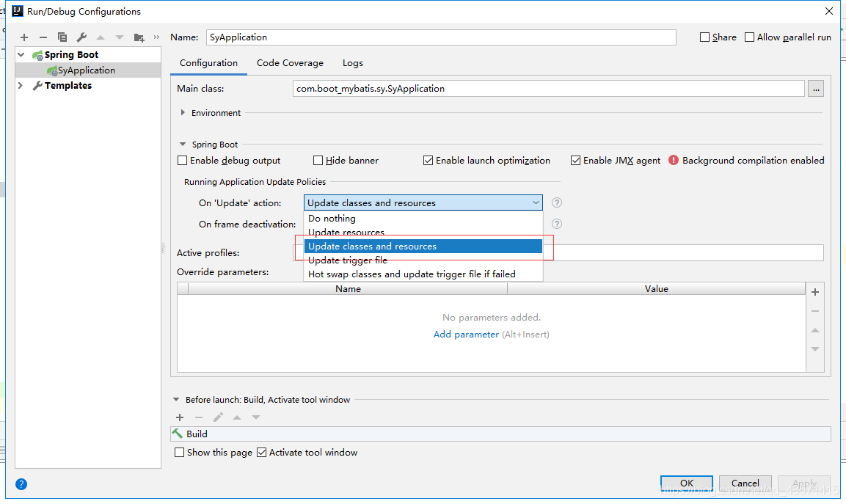Remove selected configuration with minus icon
Screen dimensions: 846x504
coord(43,37)
